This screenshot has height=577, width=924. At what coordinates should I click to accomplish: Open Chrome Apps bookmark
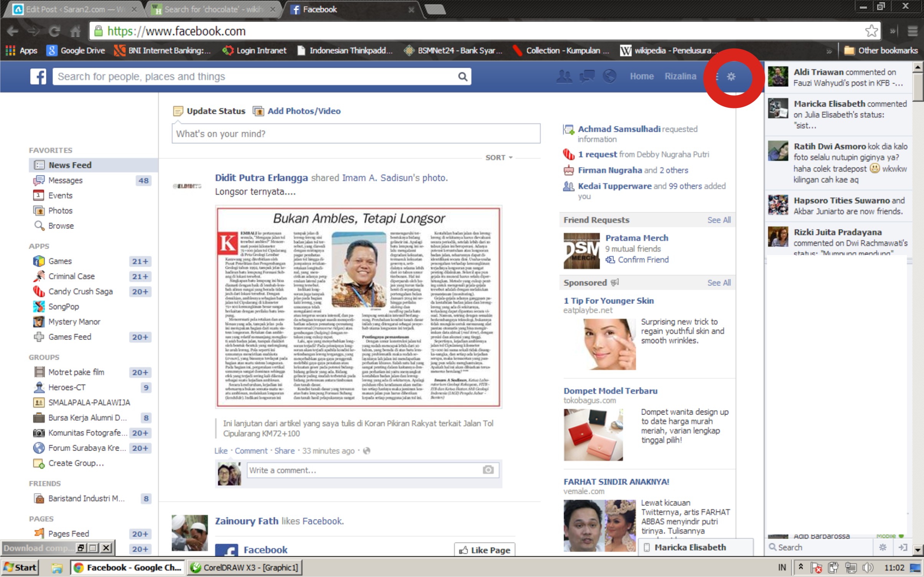point(21,51)
